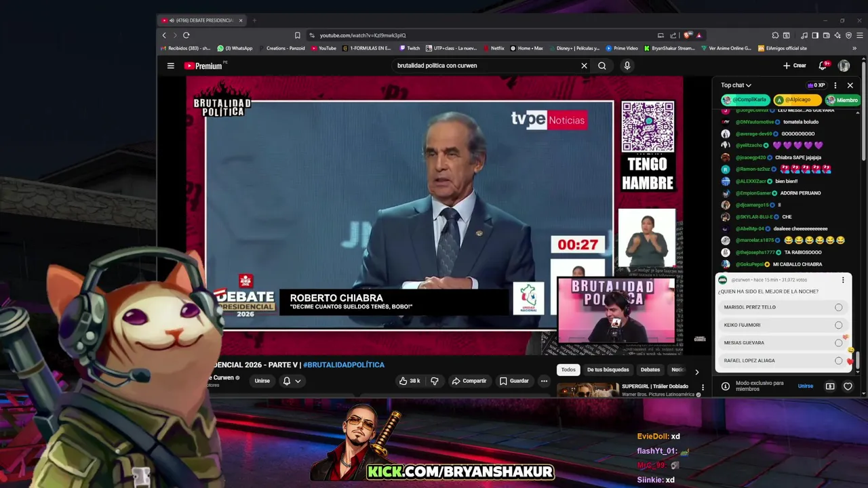Send a Super Chat money icon
868x488 pixels.
(x=830, y=386)
